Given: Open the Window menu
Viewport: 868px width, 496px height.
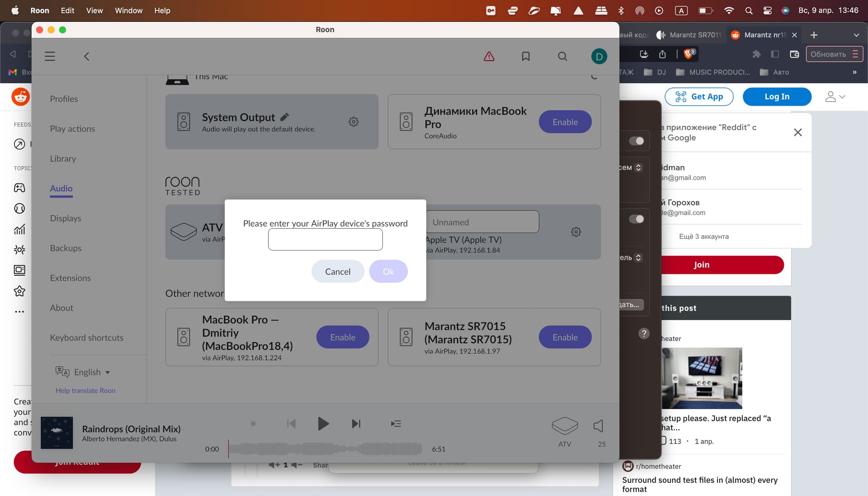Looking at the screenshot, I should tap(128, 10).
